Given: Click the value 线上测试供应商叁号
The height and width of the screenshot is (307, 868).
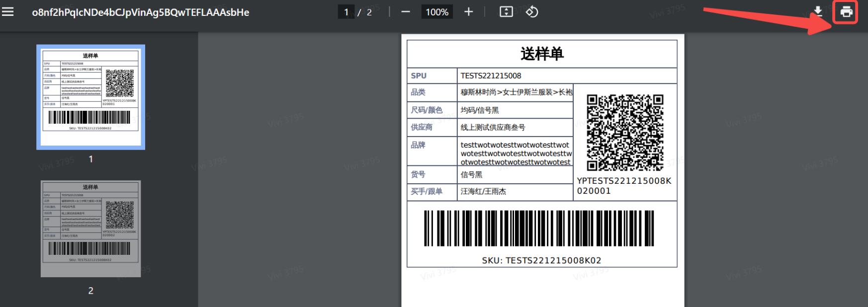Looking at the screenshot, I should 493,127.
